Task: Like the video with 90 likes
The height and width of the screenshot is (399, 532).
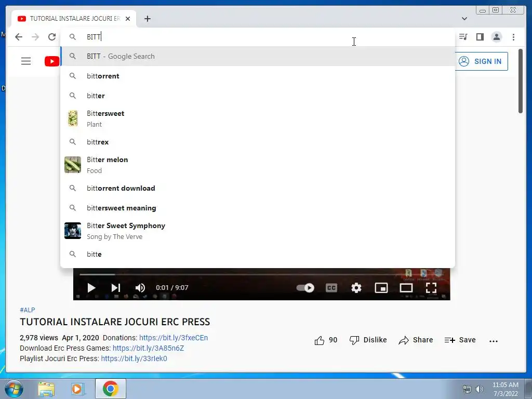Action: click(x=326, y=340)
